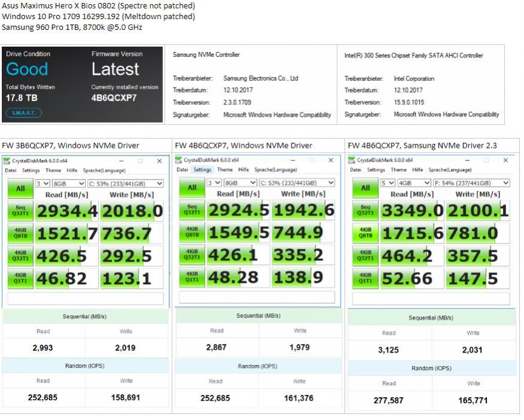Run 4KiB Q8T8 test in FW 3B6QCXP7 window
Viewport: 524px width, 420px height.
pyautogui.click(x=20, y=233)
